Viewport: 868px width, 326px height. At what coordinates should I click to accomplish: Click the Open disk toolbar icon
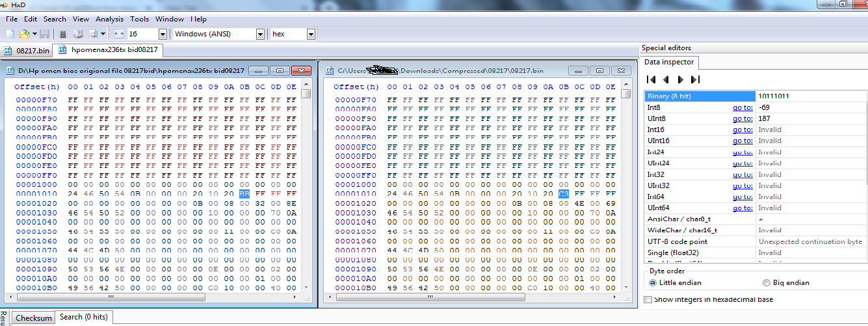tap(78, 34)
